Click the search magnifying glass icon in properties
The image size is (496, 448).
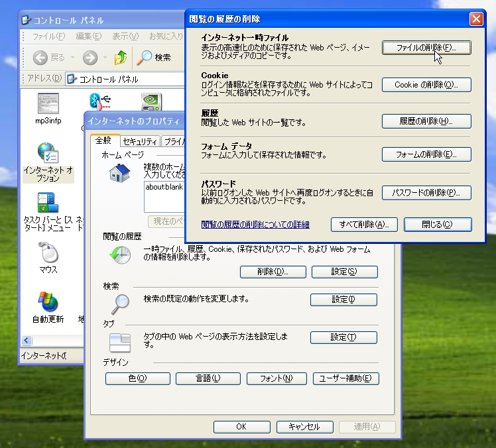(x=121, y=304)
